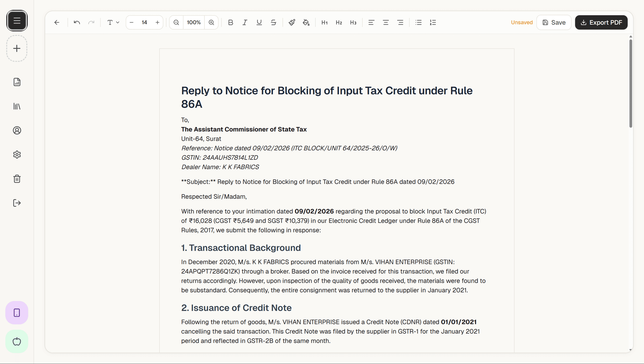Screen dimensions: 644x364
Task: Align text to the right
Action: [x=400, y=22]
